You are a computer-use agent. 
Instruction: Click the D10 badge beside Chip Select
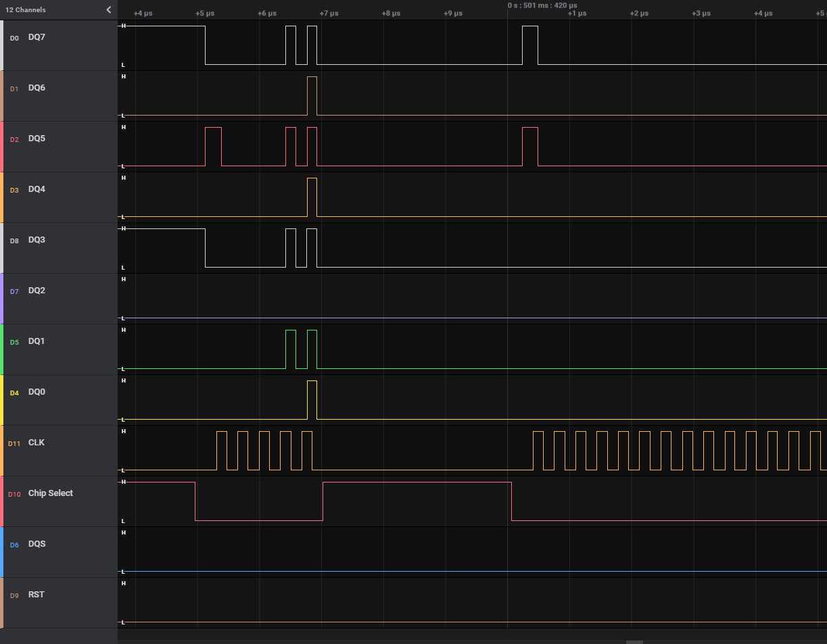coord(14,494)
